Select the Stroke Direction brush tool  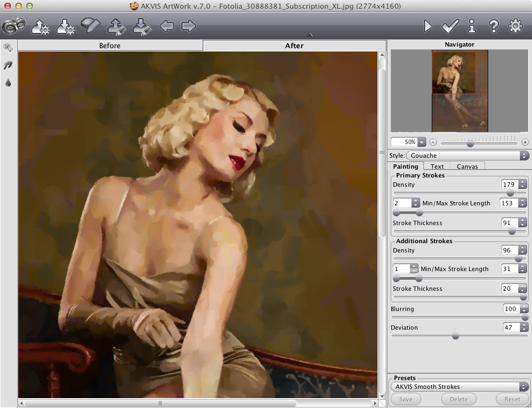click(x=8, y=65)
